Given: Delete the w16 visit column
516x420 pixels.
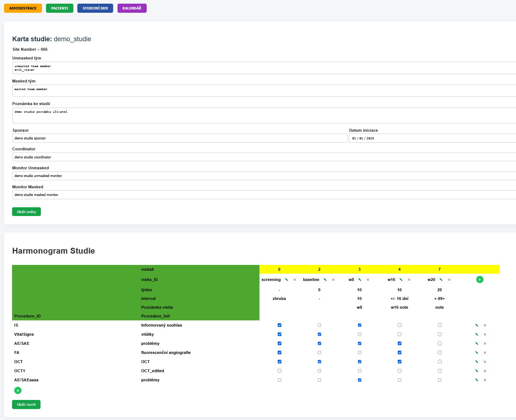Looking at the screenshot, I should 409,280.
